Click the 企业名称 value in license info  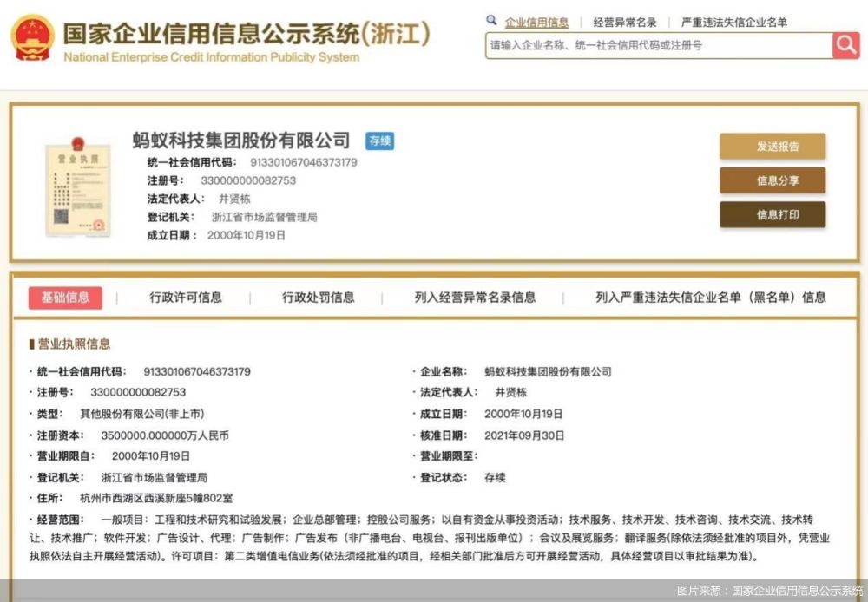coord(548,372)
